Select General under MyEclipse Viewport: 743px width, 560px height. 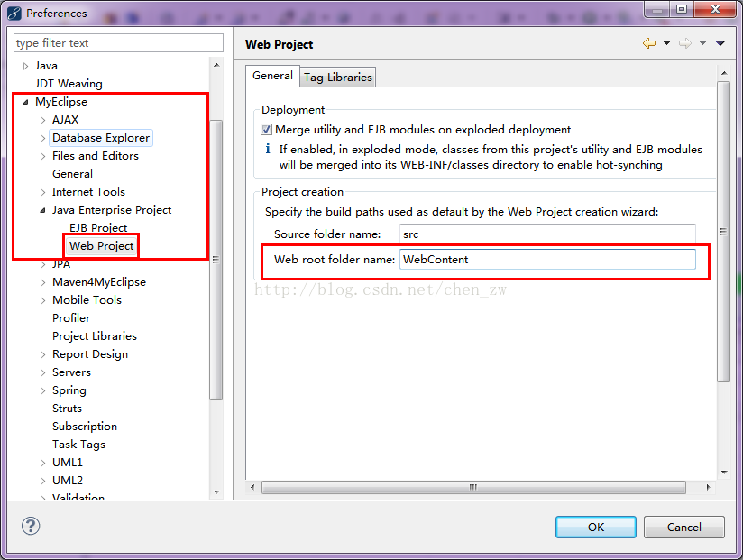72,174
